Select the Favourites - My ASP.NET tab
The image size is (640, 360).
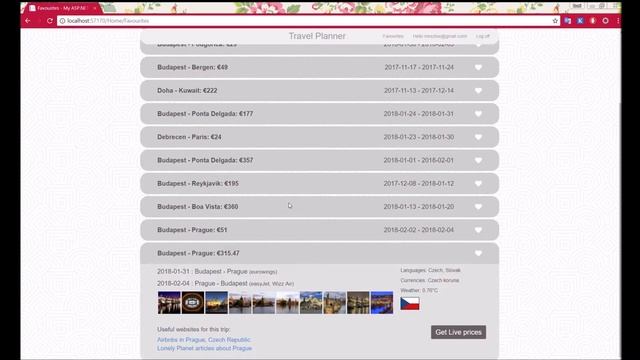click(61, 8)
